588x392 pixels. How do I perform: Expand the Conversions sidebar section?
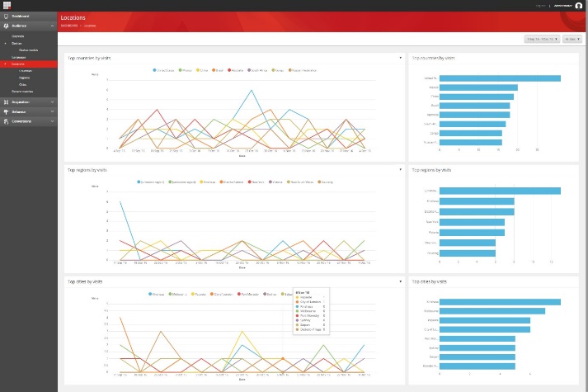(x=52, y=121)
